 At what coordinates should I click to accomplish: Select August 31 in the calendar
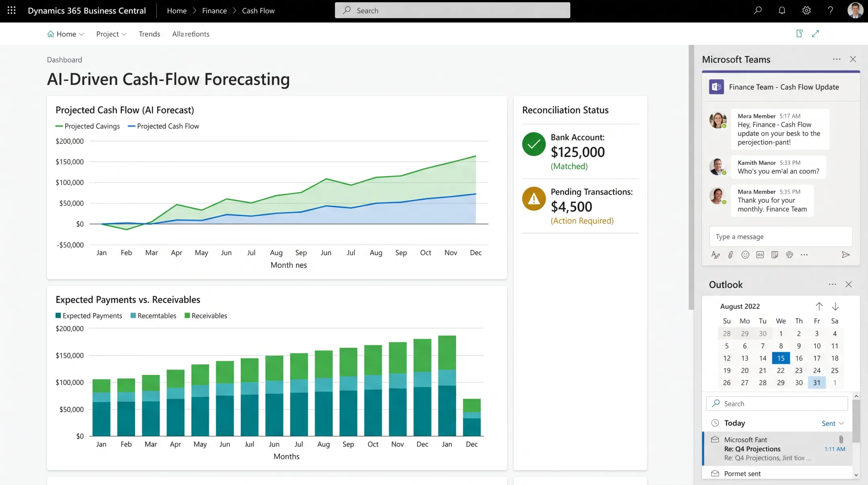tap(817, 382)
